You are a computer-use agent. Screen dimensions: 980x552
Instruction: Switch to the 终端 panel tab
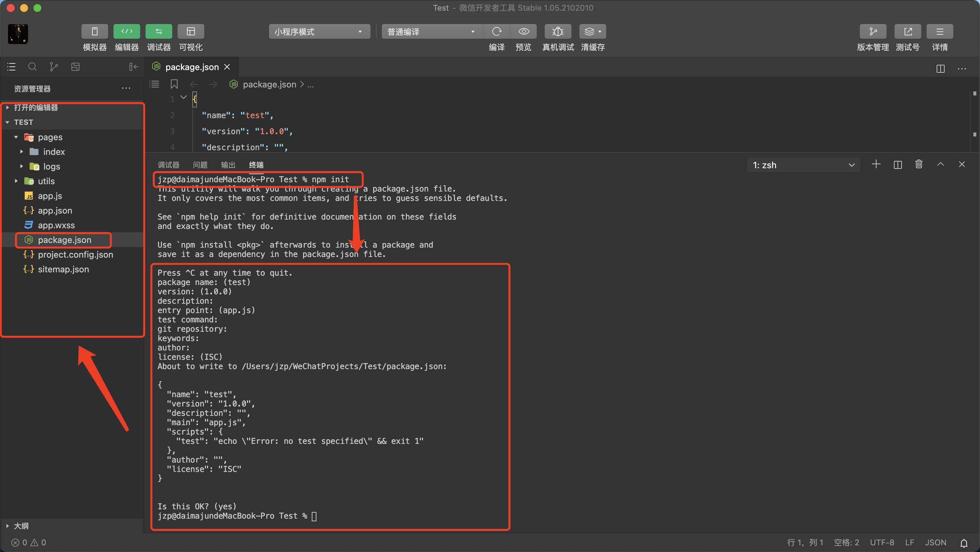pos(256,165)
